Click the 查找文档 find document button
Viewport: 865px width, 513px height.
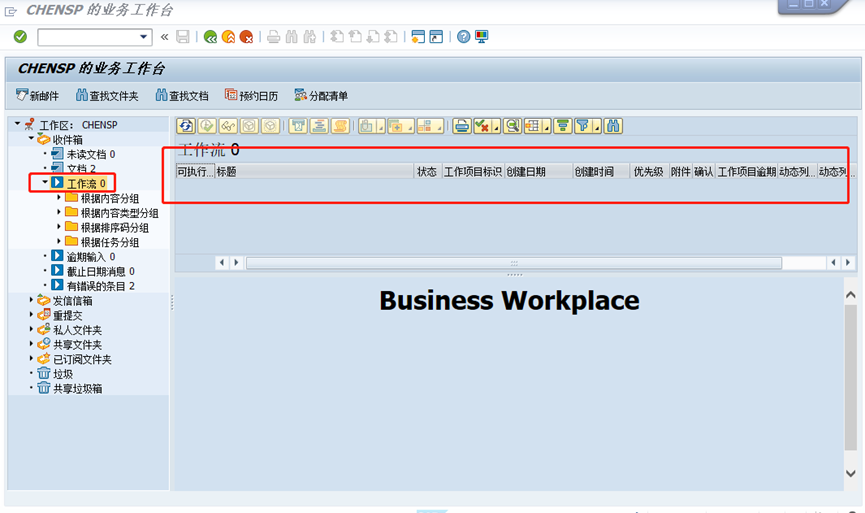click(x=182, y=95)
